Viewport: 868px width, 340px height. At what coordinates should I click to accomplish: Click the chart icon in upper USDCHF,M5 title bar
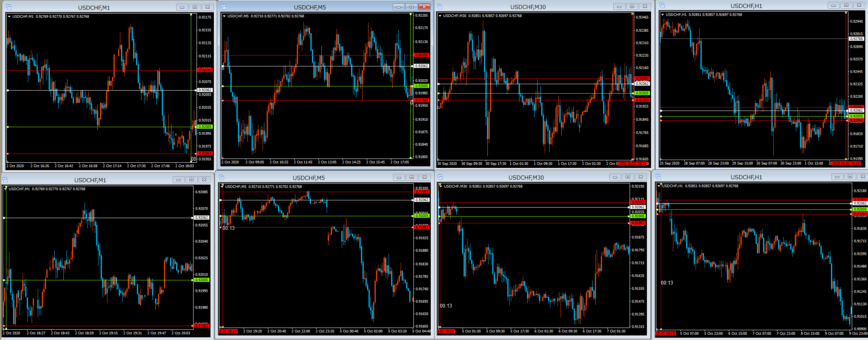[x=224, y=7]
